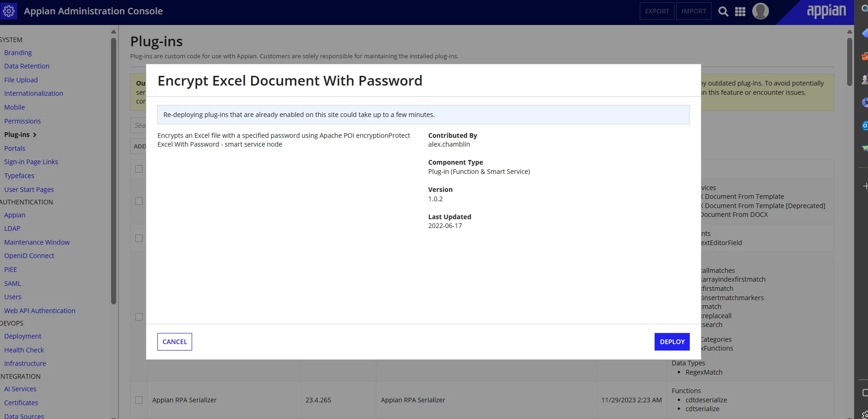Click the Appian logo in header
The image size is (868, 419).
click(826, 11)
